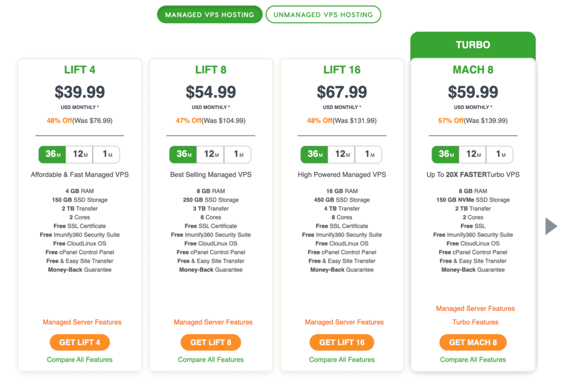
Task: Select 1 month billing for Lift 16
Action: pos(368,154)
